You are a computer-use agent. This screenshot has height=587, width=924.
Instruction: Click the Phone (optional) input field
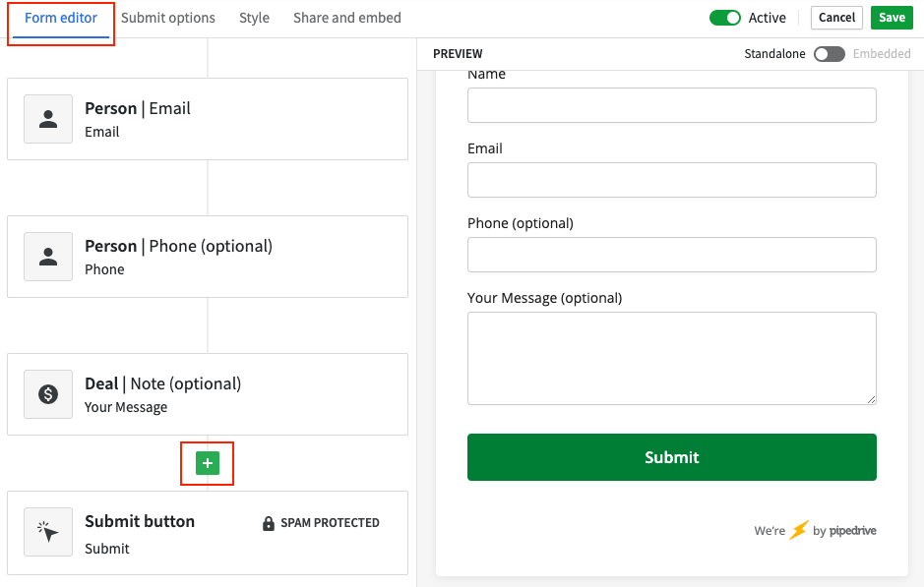pyautogui.click(x=672, y=255)
